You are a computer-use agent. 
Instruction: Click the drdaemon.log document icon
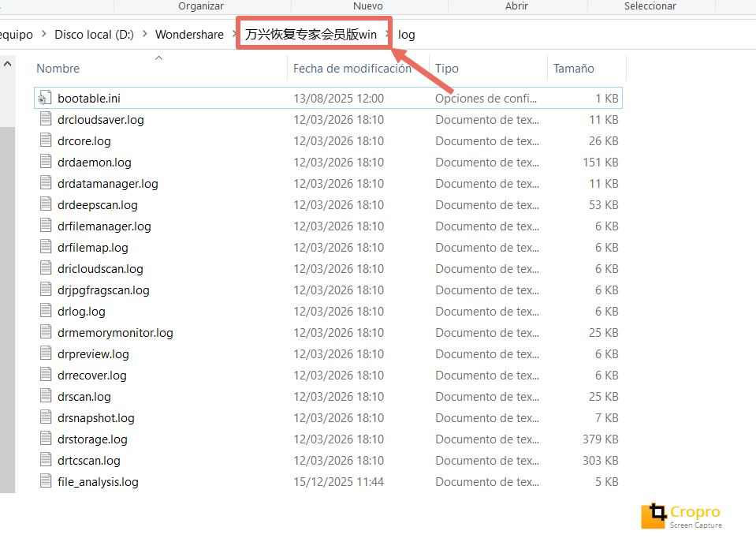46,161
